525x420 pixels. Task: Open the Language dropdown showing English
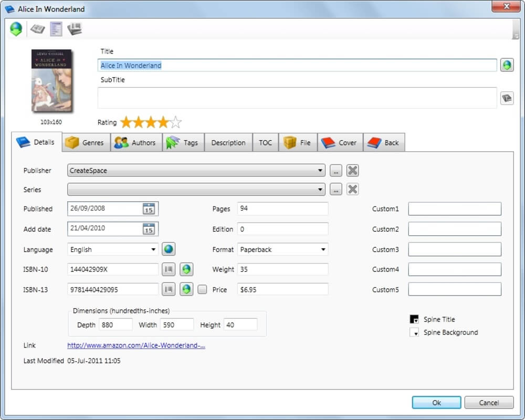pyautogui.click(x=153, y=249)
